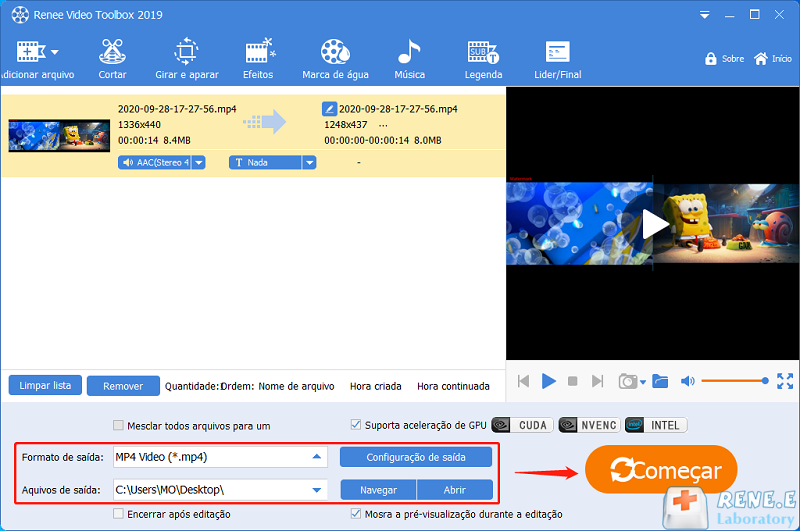
Task: Open the snapshot folder icon
Action: pos(660,381)
